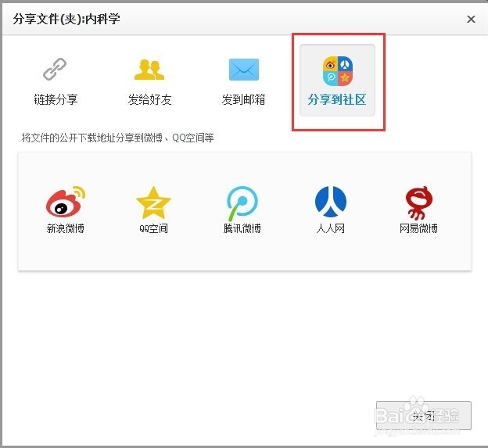Click the description text 将文件的公开下载地址分享到微博
Screen dimensions: 488x448
click(91, 138)
